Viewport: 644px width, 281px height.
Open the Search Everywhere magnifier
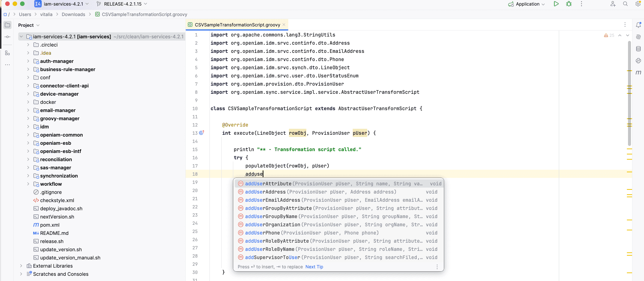(625, 4)
